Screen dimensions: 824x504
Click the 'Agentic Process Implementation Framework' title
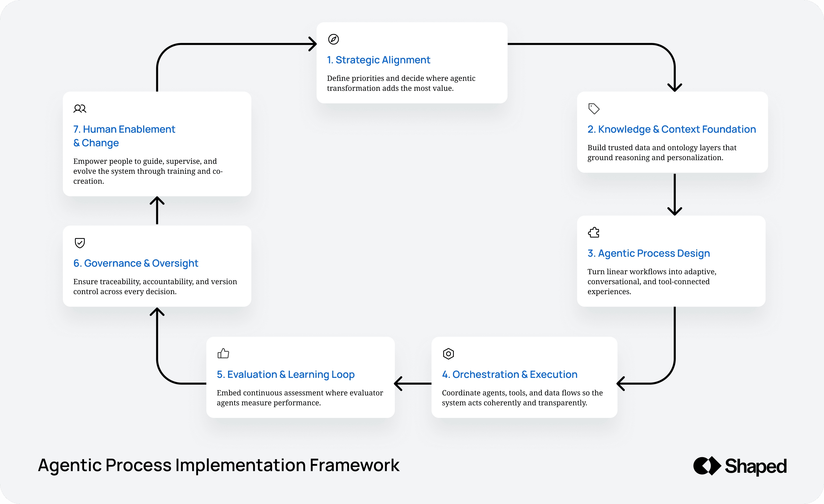pyautogui.click(x=218, y=466)
